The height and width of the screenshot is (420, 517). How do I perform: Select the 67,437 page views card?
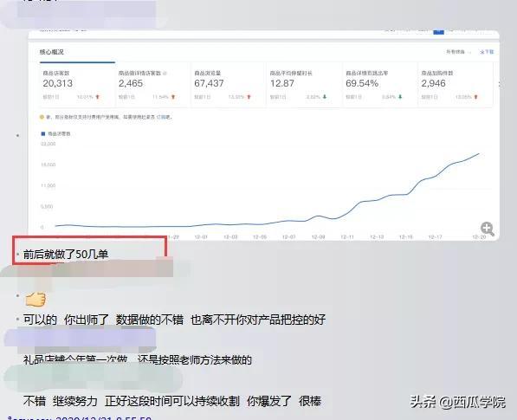coord(229,85)
